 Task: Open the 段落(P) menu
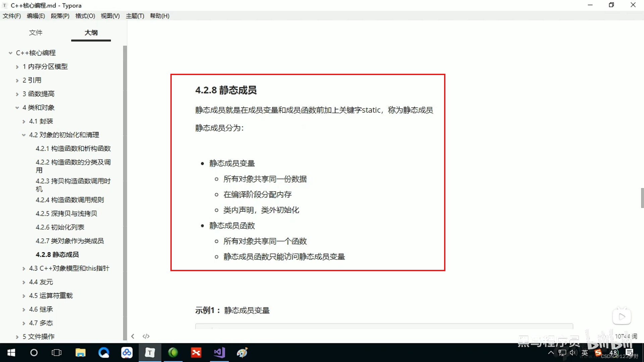point(60,16)
